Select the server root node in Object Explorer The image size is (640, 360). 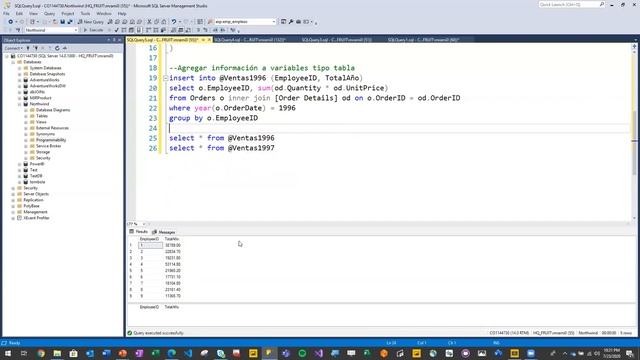pos(65,56)
